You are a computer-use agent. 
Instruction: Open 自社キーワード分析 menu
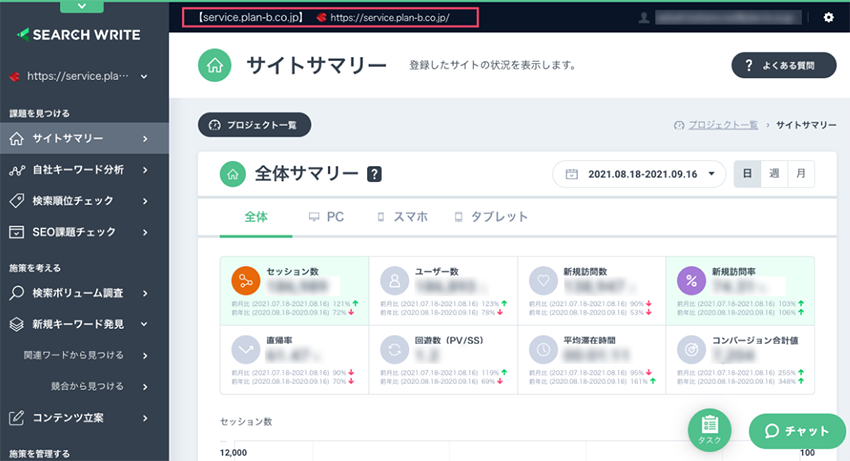[85, 170]
